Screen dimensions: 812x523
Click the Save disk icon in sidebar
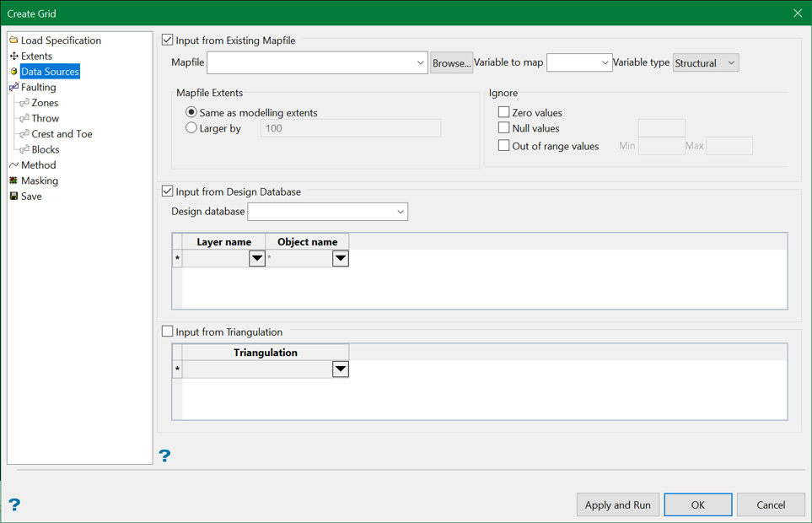coord(13,196)
